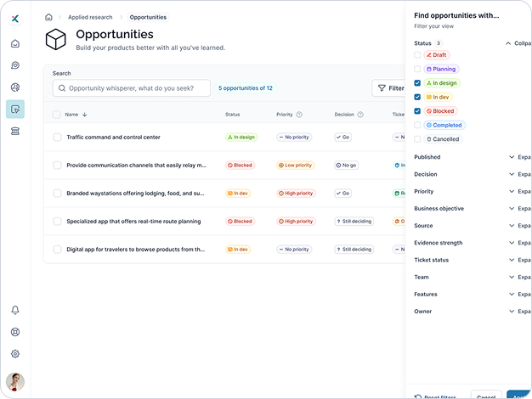Check the Completed status filter
This screenshot has width=532, height=399.
[x=417, y=125]
